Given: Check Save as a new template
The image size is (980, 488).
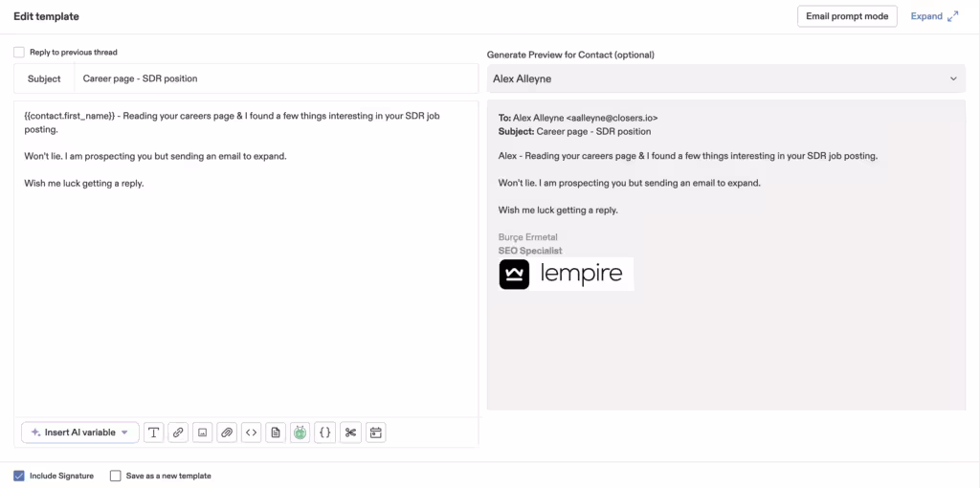Looking at the screenshot, I should (x=116, y=476).
